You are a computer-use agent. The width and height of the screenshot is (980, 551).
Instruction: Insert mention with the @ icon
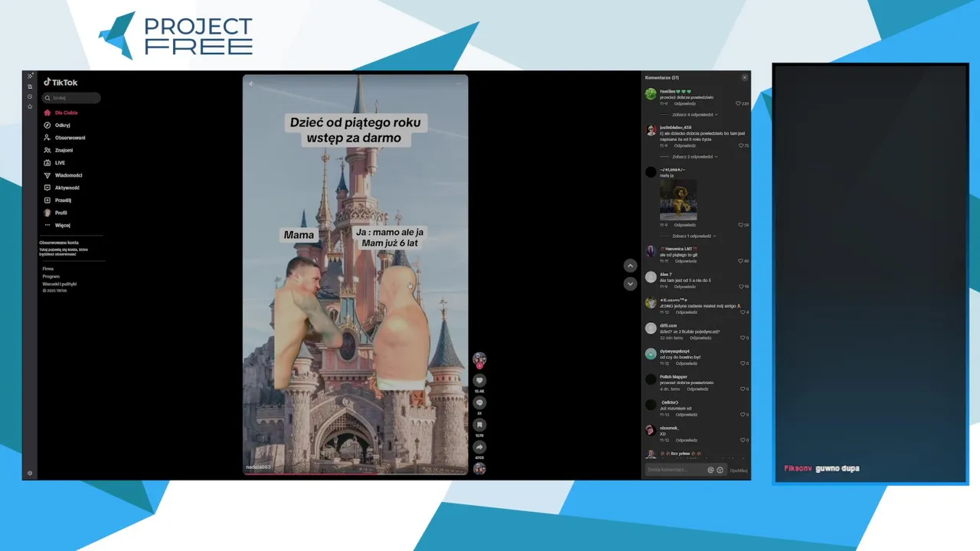[x=710, y=470]
